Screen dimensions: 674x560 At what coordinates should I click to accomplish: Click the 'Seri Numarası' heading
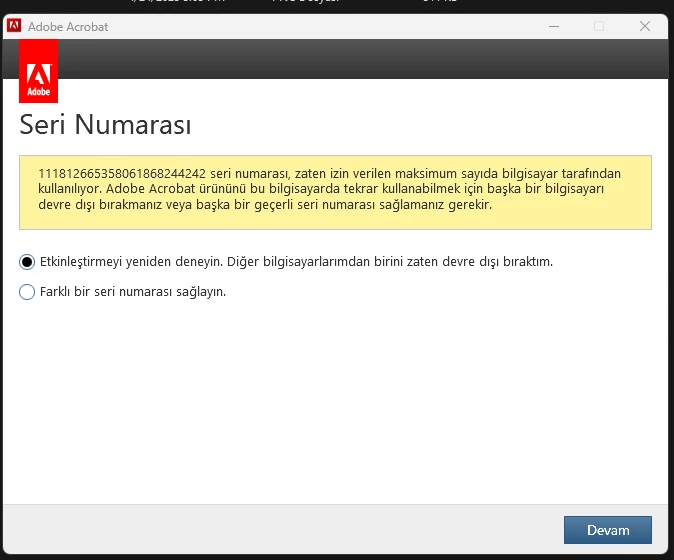[x=105, y=125]
